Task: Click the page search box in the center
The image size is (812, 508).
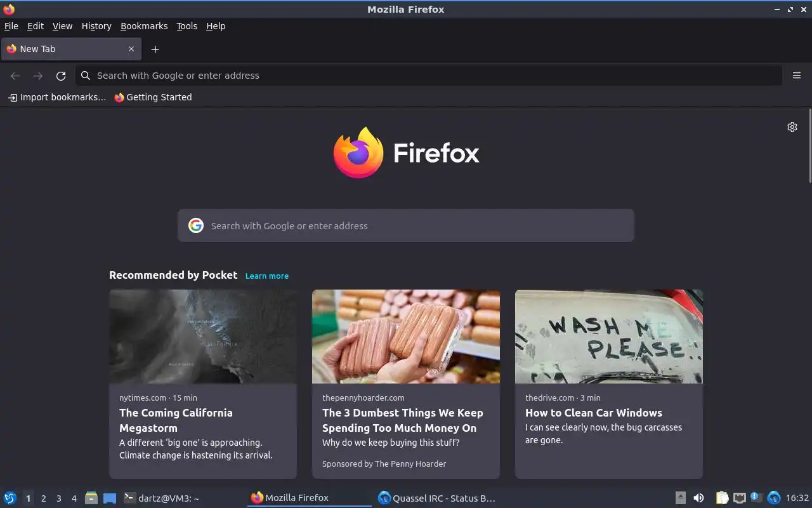Action: click(x=406, y=225)
